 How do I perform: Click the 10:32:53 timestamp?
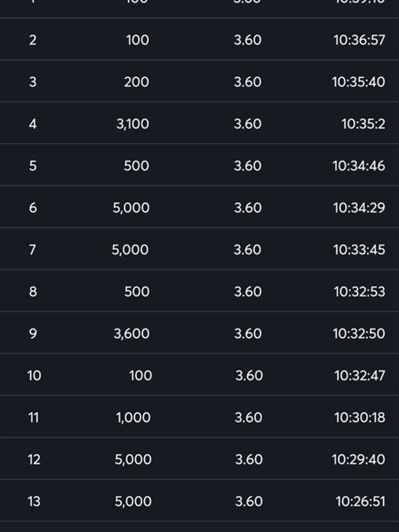pos(360,291)
